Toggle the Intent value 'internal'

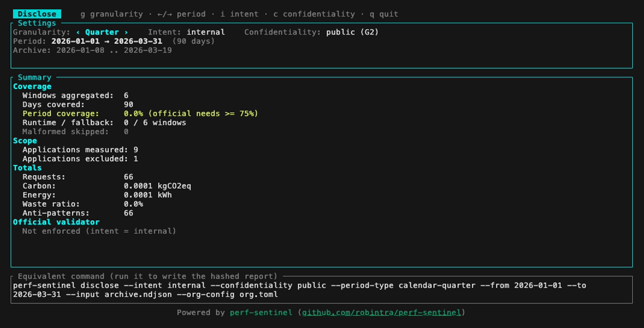(x=205, y=32)
